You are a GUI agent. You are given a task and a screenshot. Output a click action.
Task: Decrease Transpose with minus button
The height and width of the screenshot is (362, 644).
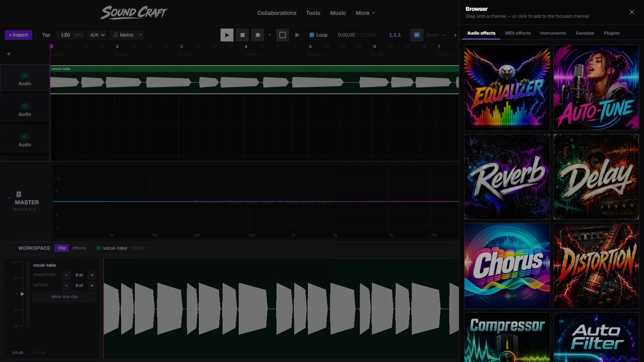click(x=66, y=275)
